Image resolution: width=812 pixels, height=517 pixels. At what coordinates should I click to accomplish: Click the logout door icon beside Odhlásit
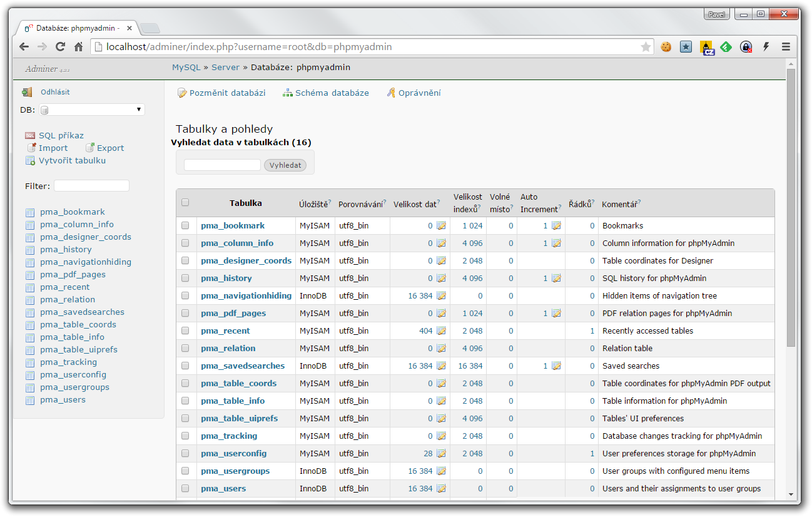(x=27, y=92)
